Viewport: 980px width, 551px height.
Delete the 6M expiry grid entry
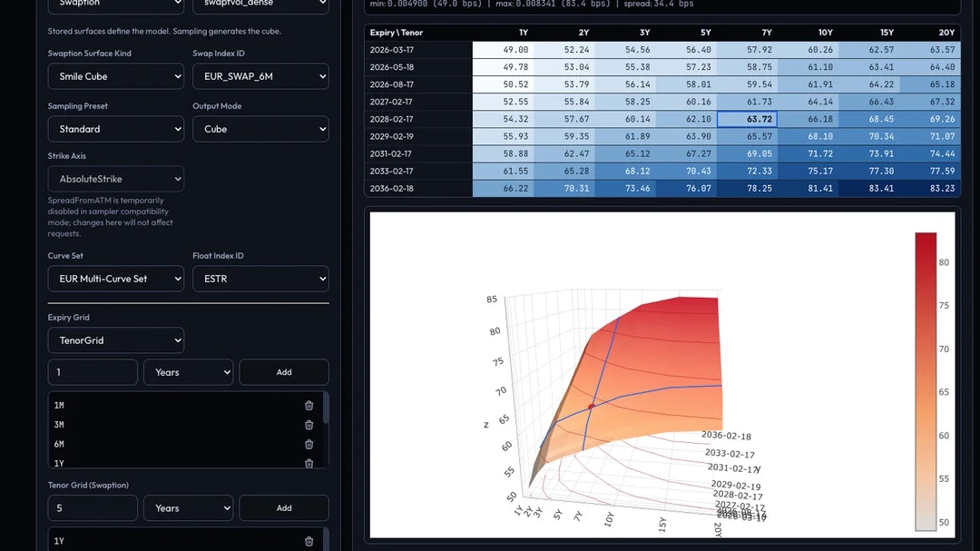(x=309, y=444)
